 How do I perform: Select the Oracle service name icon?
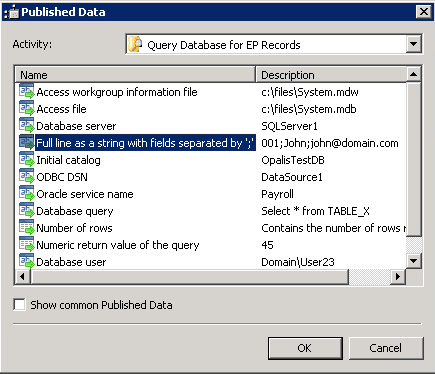pyautogui.click(x=27, y=194)
